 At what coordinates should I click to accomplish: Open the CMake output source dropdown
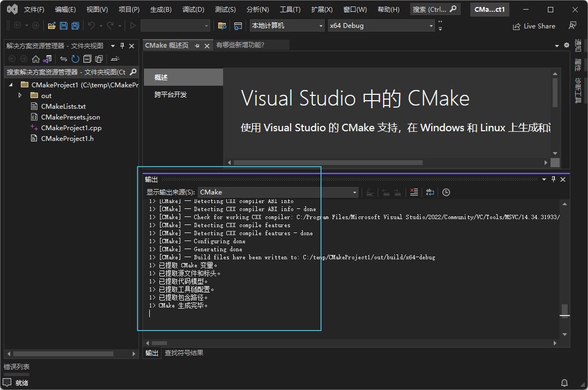tap(354, 192)
